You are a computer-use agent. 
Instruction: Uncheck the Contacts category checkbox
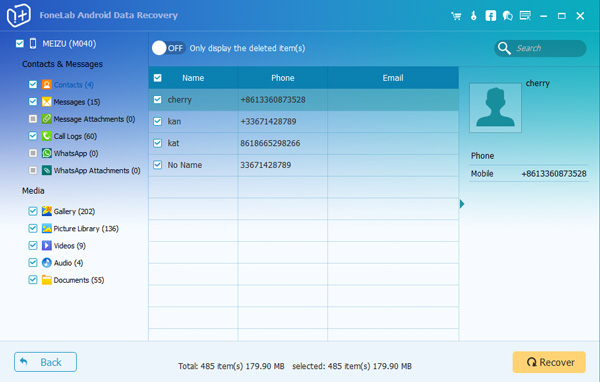pos(33,84)
